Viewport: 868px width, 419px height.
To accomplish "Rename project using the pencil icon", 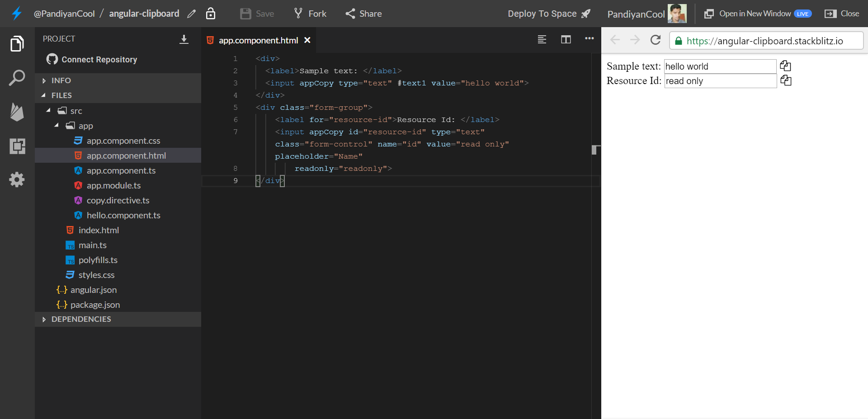I will coord(192,14).
